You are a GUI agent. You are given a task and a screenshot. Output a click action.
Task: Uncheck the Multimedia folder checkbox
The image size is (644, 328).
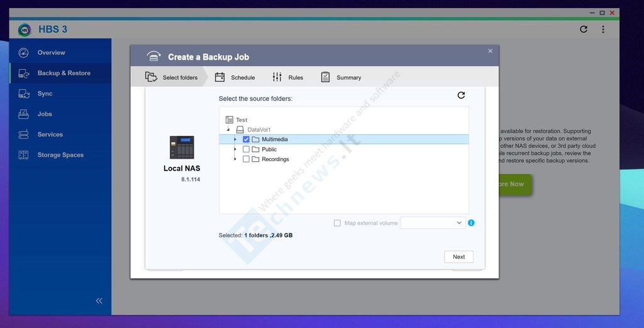click(x=246, y=139)
